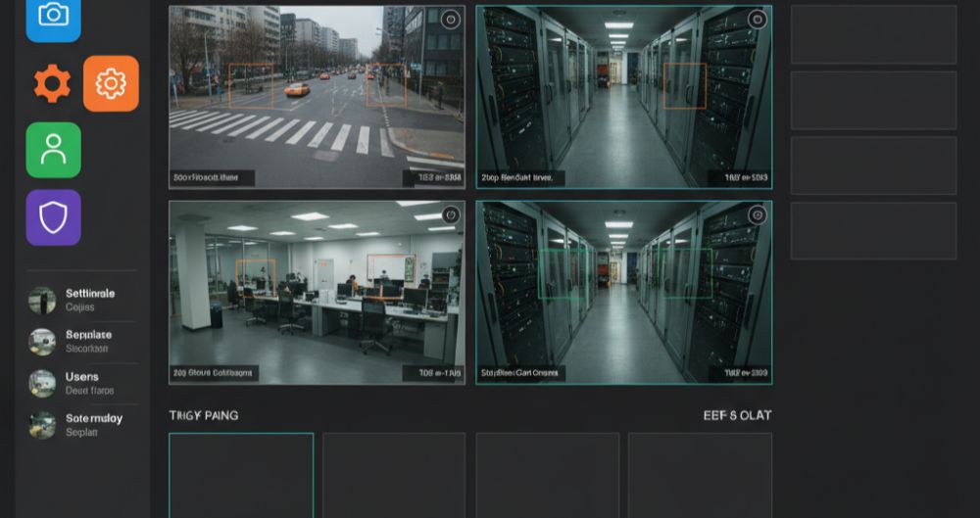
Task: Click the 'Garl Onsens' feed name label
Action: [x=521, y=374]
